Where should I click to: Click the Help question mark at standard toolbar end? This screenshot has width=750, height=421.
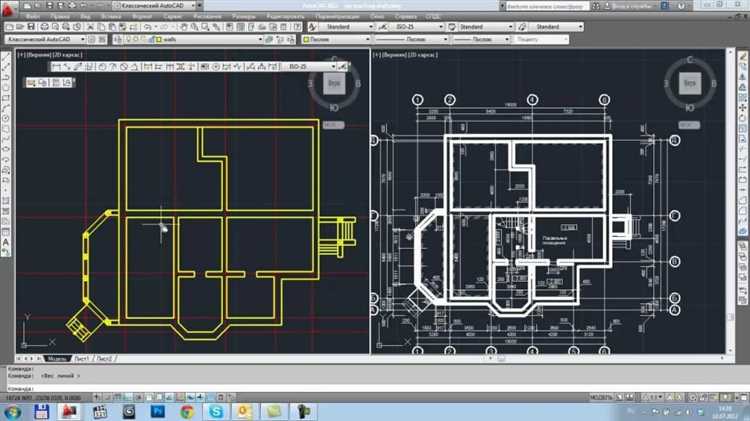[x=298, y=27]
